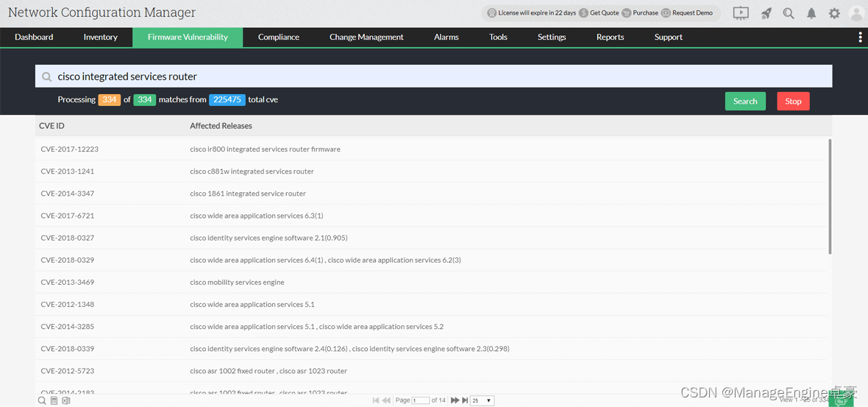868x407 pixels.
Task: Select row CVE-2013-3469
Action: pyautogui.click(x=431, y=283)
